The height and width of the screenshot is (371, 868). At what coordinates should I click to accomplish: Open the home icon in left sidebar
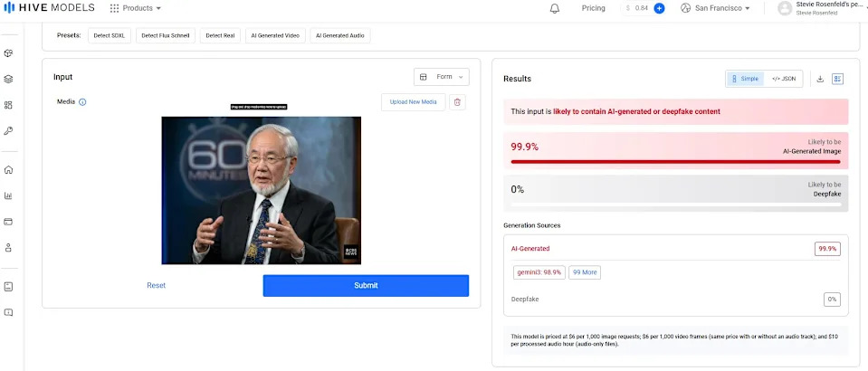point(8,169)
